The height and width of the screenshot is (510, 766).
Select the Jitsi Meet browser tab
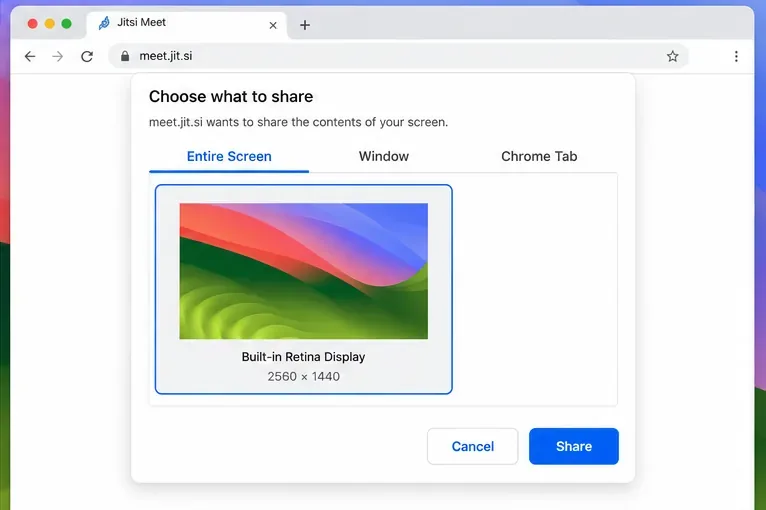tap(187, 24)
